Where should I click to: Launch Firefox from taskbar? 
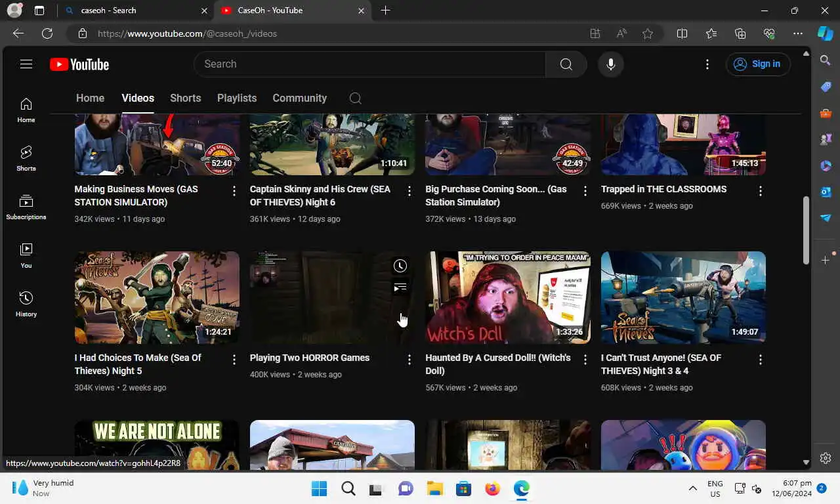tap(492, 488)
